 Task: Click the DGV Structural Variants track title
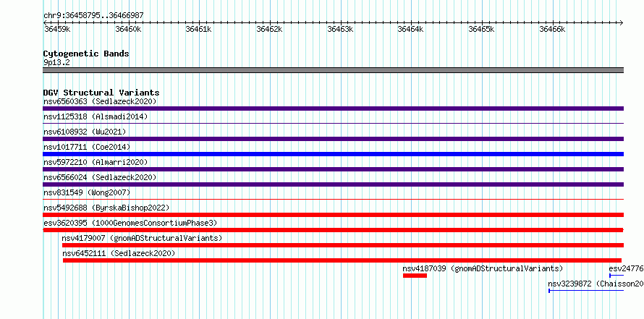101,93
